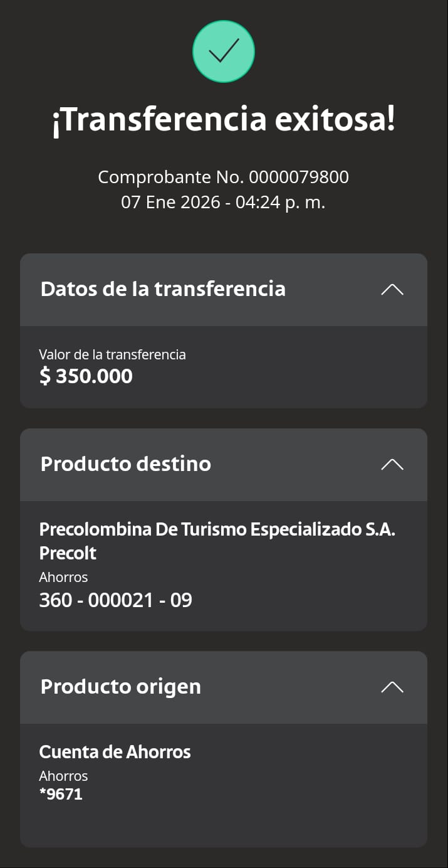Click Precolombina De Turismo Especializado S.A. name
Image resolution: width=448 pixels, height=868 pixels.
coord(217,529)
